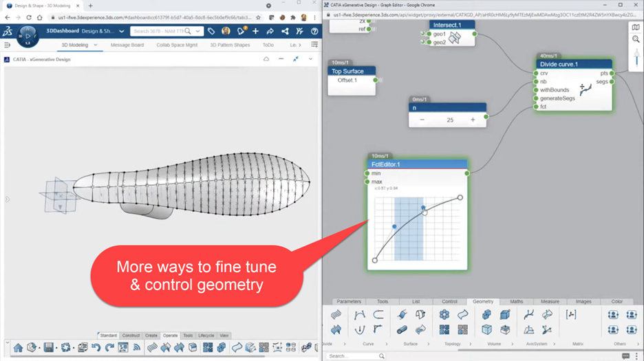Click the Save floppy disk icon
This screenshot has height=361, width=644.
(x=48, y=347)
